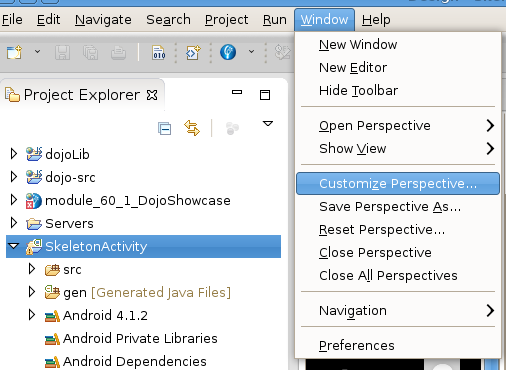
Task: Click the Save toolbar icon
Action: click(62, 52)
